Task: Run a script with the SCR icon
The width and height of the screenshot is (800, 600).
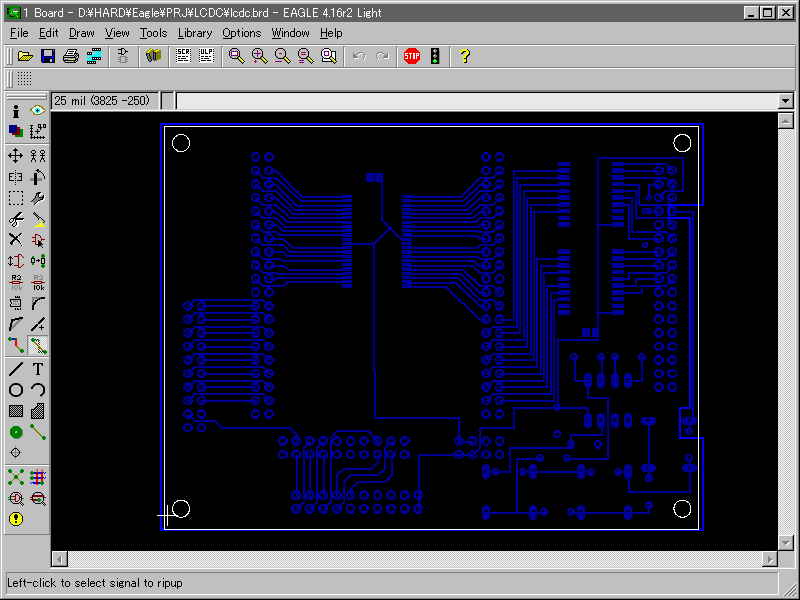Action: [183, 56]
